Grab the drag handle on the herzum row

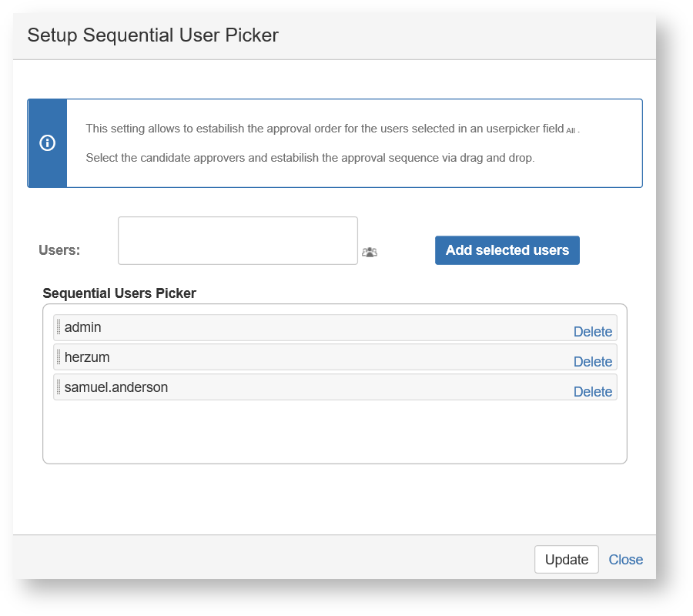(x=59, y=357)
